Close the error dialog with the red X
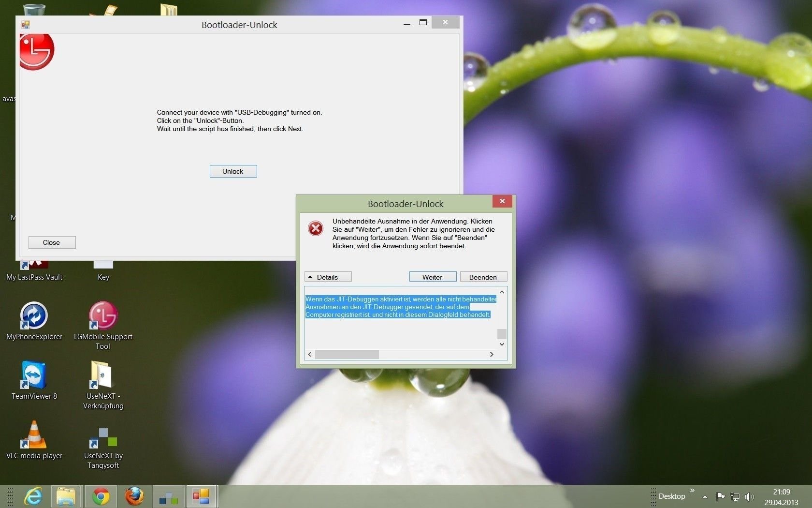Image resolution: width=812 pixels, height=508 pixels. click(x=503, y=201)
